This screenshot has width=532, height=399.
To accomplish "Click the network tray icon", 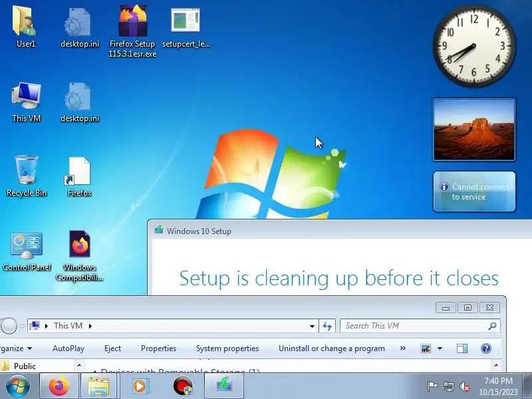I will tap(448, 386).
